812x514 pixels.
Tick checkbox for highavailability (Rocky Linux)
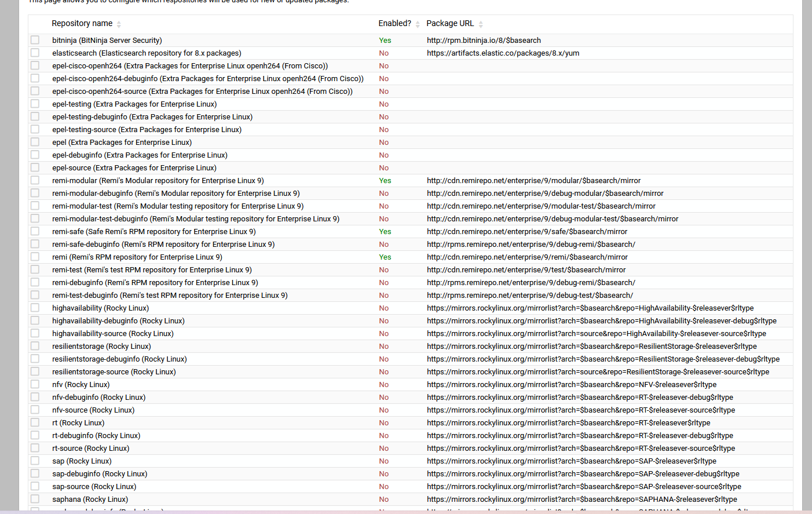coord(35,308)
